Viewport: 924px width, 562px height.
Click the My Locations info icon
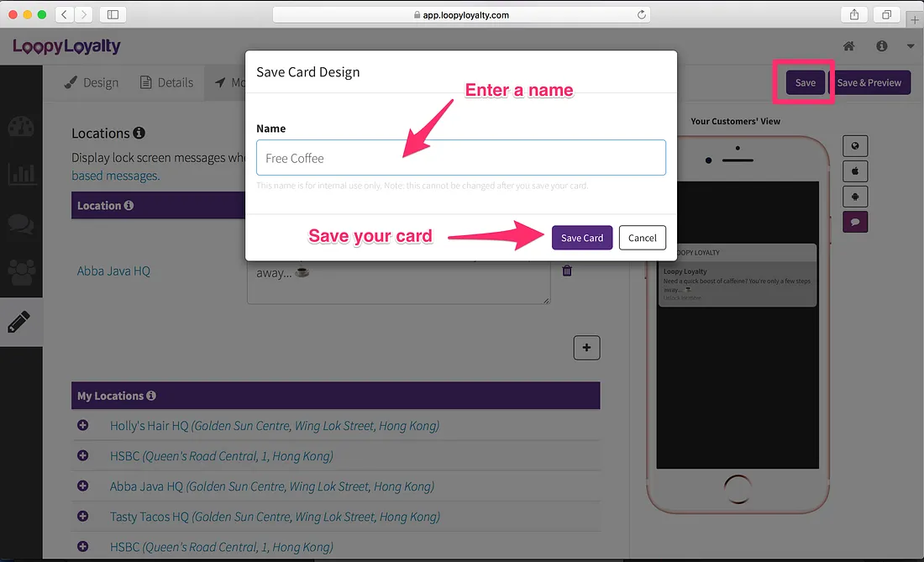coord(151,396)
